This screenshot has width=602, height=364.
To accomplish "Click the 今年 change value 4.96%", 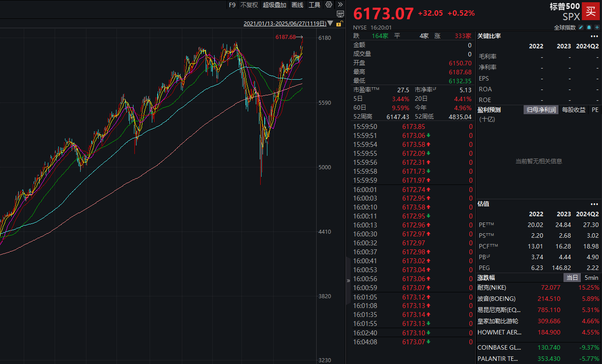I will (463, 107).
